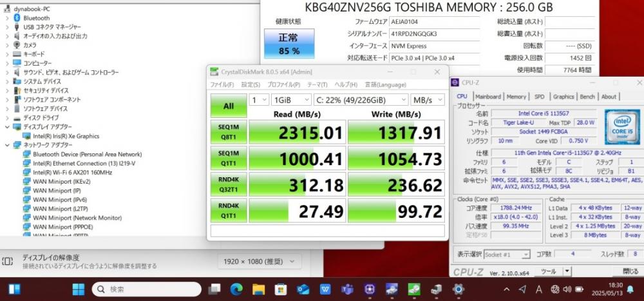The image size is (644, 301).
Task: Switch to the Bench tab in CPU-Z
Action: (x=587, y=97)
